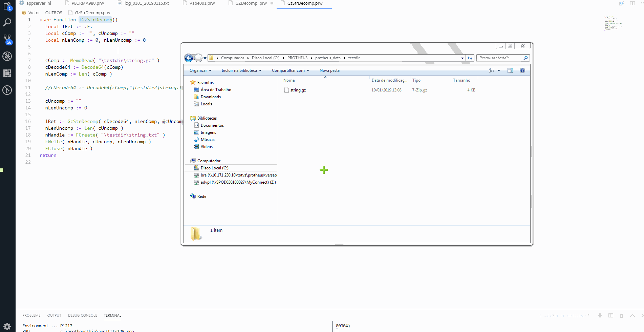Switch to the GZDecomp .prw tab
Screen dimensions: 644x332
tap(251, 3)
